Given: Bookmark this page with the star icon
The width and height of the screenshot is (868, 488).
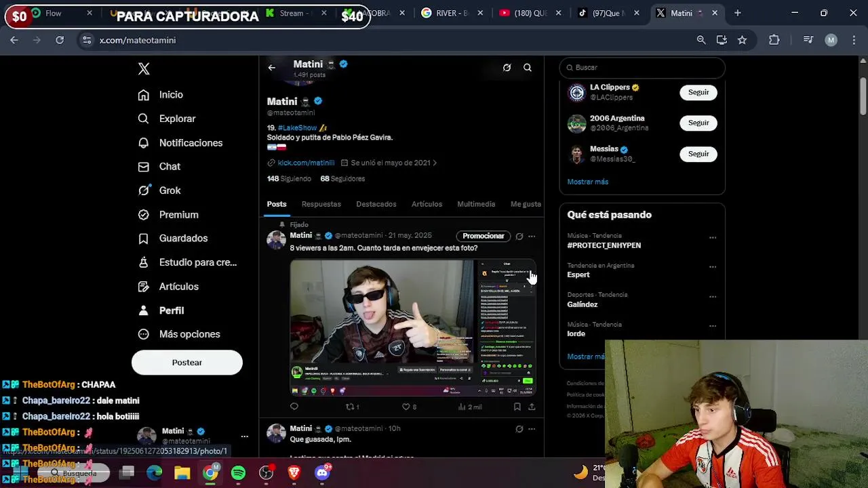Looking at the screenshot, I should (742, 40).
